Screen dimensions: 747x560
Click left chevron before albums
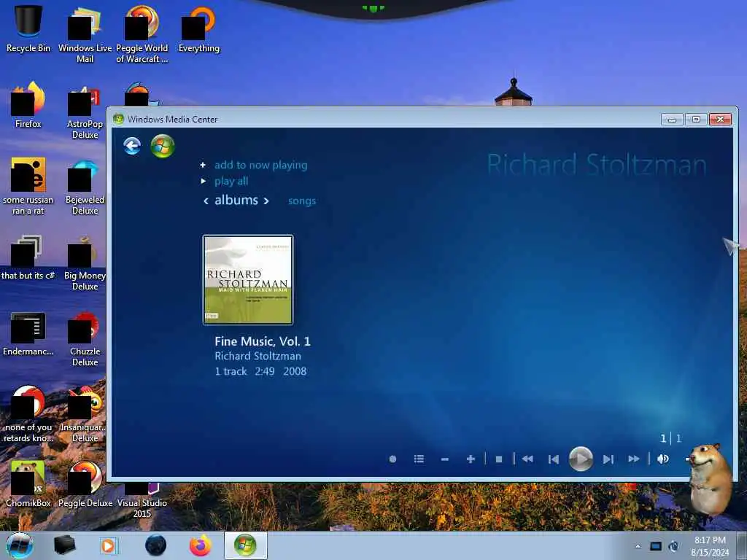pyautogui.click(x=206, y=201)
